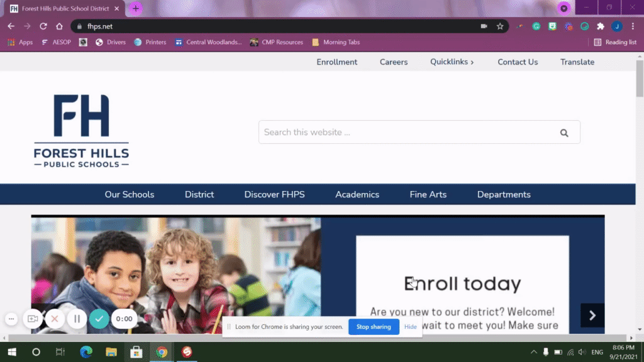Close the Forest Hills Public School District tab
644x362 pixels.
pos(116,8)
